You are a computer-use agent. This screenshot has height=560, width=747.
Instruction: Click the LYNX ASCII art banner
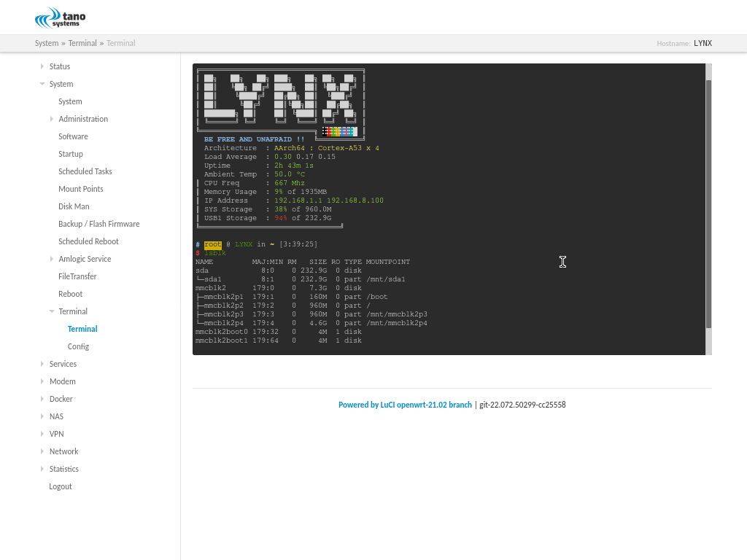(x=281, y=101)
